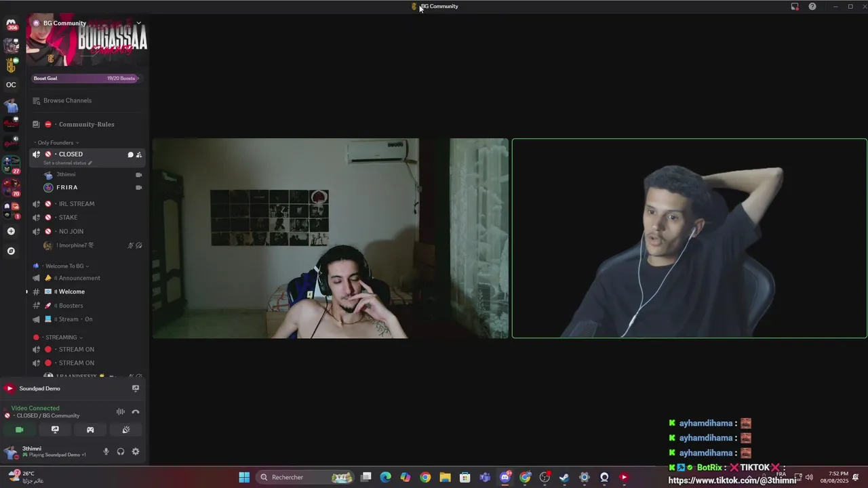Open own profile 3thimni avatar
This screenshot has width=868, height=488.
[x=10, y=451]
